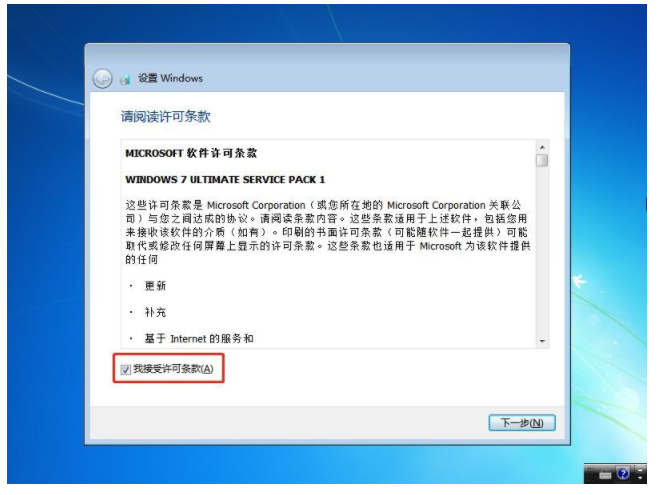Image resolution: width=671 pixels, height=495 pixels.
Task: Toggle the 我接受许可条款 checkbox
Action: click(x=125, y=370)
